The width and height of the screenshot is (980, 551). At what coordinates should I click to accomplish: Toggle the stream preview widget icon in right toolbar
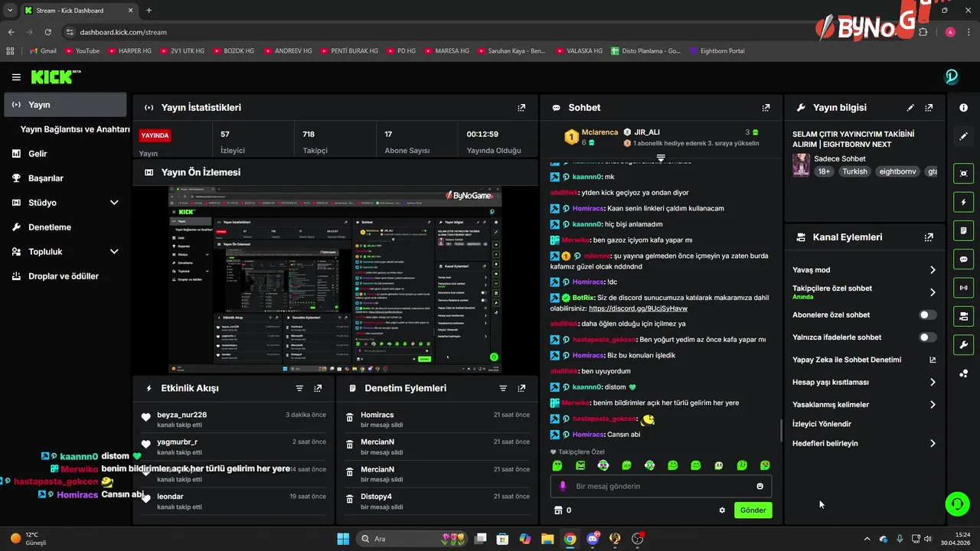click(964, 174)
